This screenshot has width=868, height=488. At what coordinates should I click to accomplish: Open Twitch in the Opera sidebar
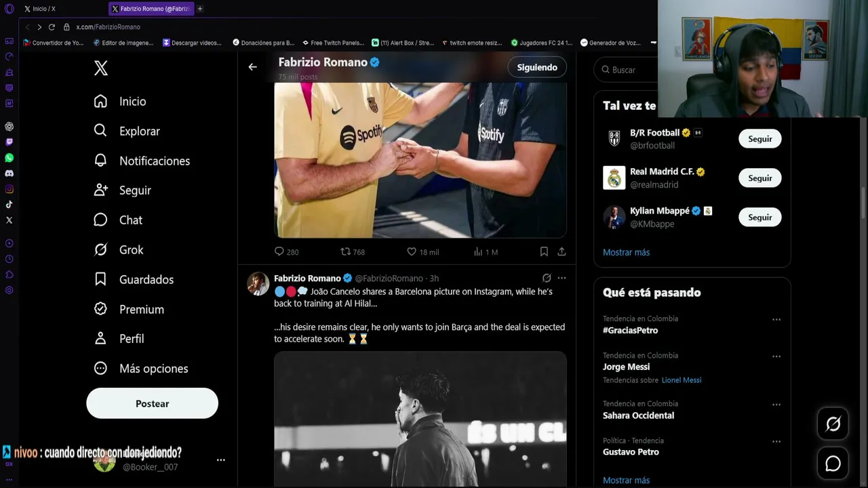click(x=9, y=142)
